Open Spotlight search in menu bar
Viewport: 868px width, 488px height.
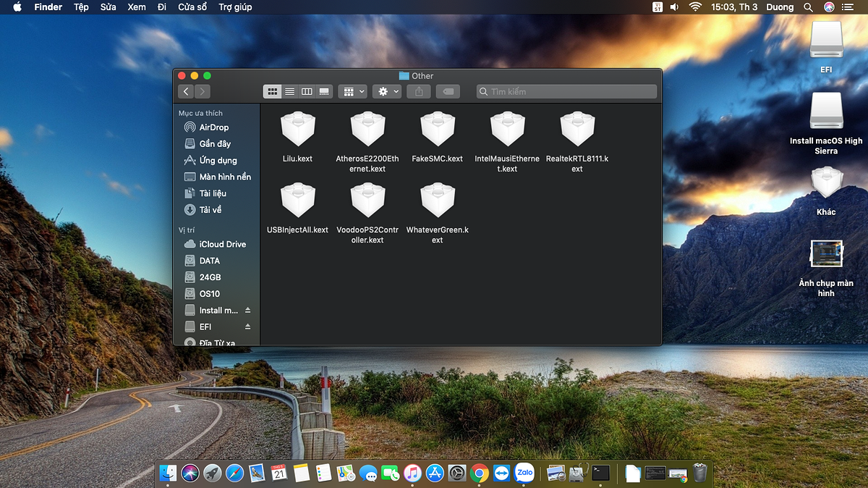click(809, 7)
